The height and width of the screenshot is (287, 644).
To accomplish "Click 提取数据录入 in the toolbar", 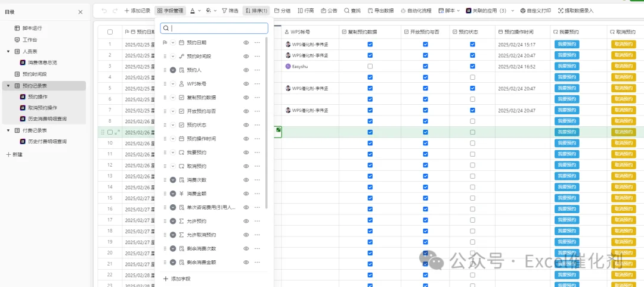I will [x=576, y=11].
